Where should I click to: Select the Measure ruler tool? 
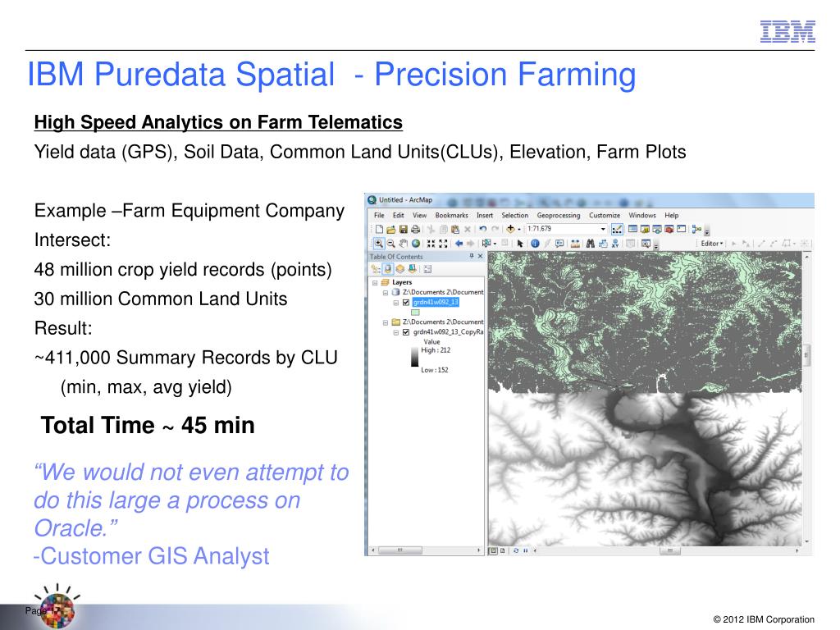pyautogui.click(x=575, y=244)
